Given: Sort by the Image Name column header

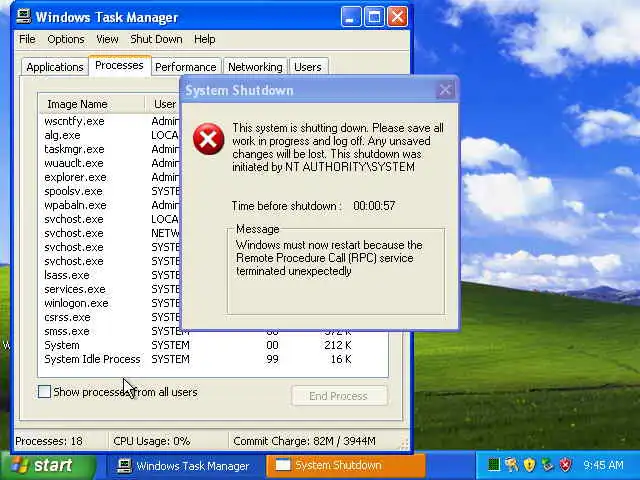Looking at the screenshot, I should [92, 104].
